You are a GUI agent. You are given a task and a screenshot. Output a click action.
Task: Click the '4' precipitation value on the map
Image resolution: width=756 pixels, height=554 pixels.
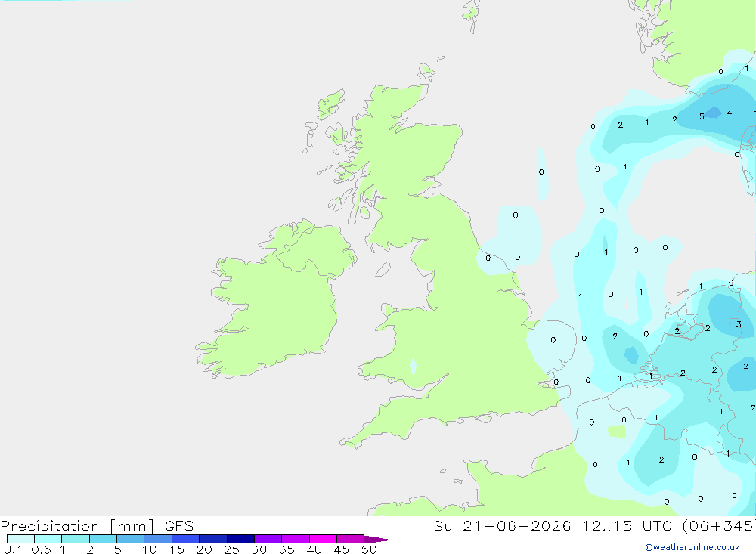pyautogui.click(x=729, y=113)
